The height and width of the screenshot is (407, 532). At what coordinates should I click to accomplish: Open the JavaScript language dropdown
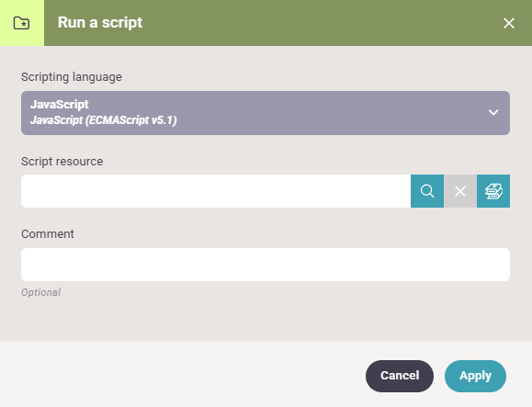(266, 113)
